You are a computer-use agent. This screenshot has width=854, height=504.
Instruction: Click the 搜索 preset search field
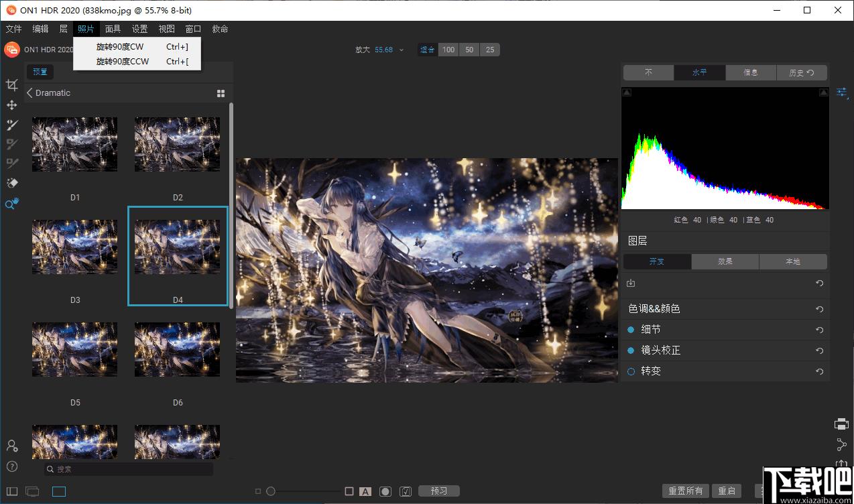point(129,469)
